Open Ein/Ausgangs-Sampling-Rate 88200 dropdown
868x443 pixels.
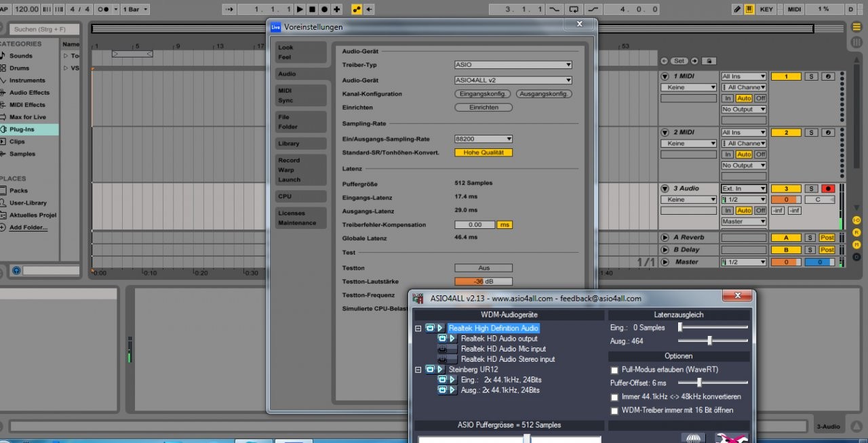(x=483, y=139)
